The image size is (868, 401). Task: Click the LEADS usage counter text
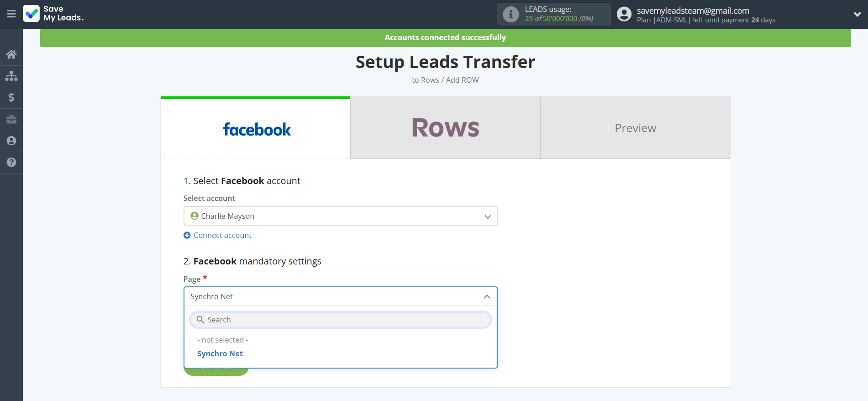pos(559,19)
